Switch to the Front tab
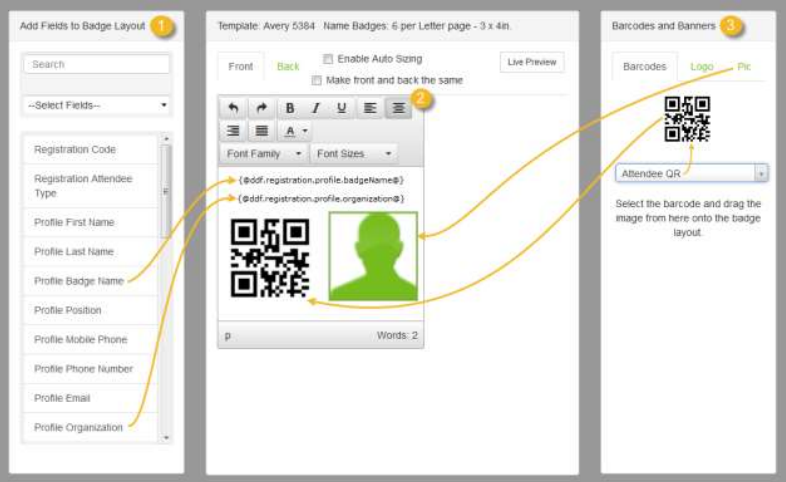 tap(241, 67)
